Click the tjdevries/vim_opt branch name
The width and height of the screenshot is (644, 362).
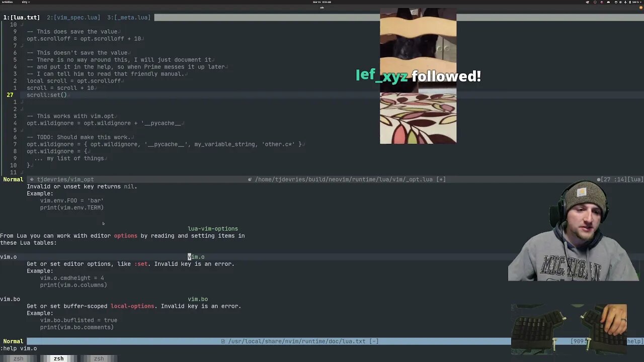click(65, 179)
